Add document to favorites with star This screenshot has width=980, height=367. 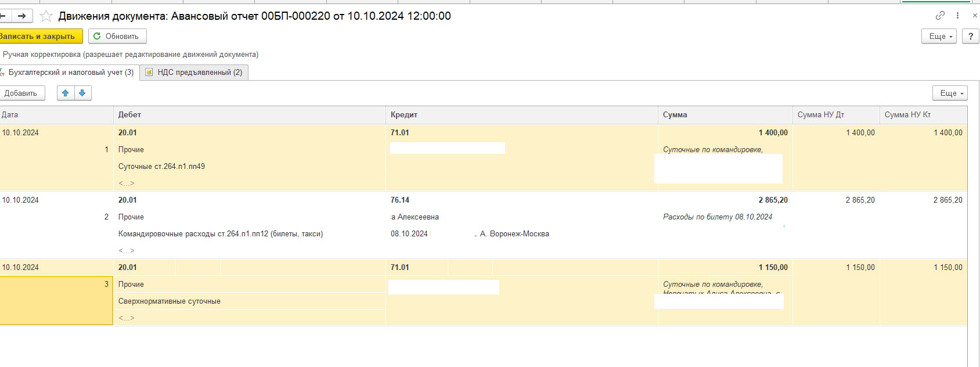pos(46,16)
